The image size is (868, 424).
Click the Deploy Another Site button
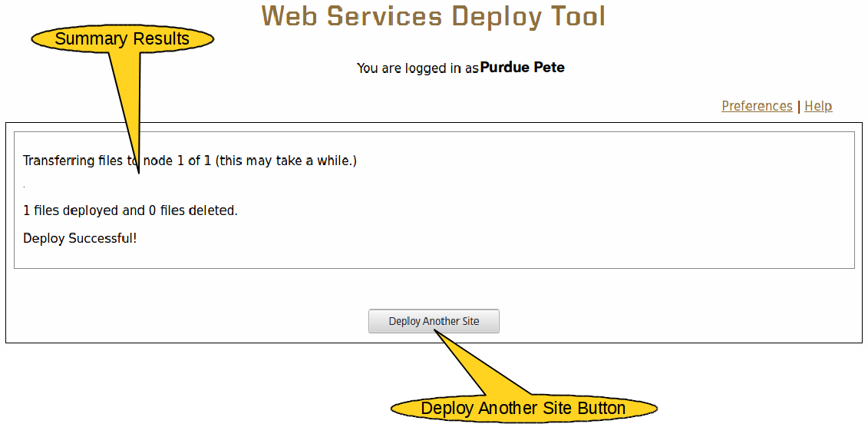pos(434,321)
